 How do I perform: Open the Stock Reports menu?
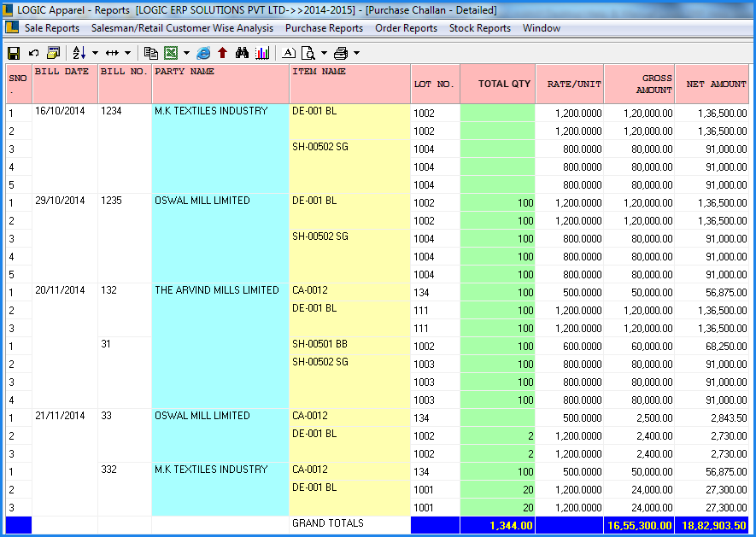click(x=480, y=28)
